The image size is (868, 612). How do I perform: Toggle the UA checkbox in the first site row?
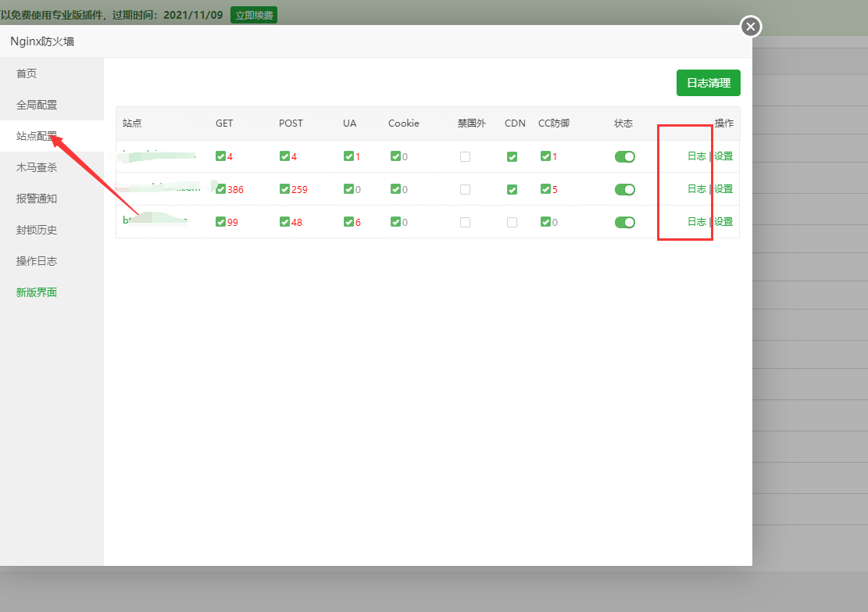(x=348, y=157)
